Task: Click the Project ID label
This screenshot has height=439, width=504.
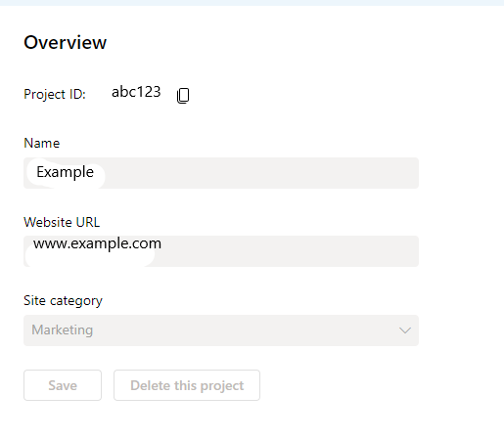Action: 55,94
